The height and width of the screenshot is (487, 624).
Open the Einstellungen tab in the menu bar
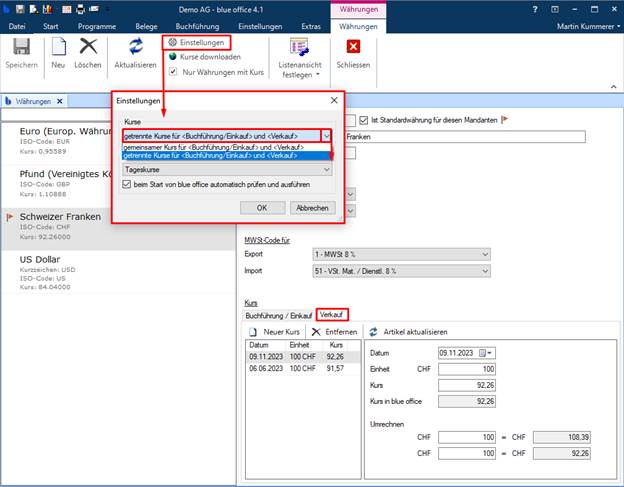point(260,27)
